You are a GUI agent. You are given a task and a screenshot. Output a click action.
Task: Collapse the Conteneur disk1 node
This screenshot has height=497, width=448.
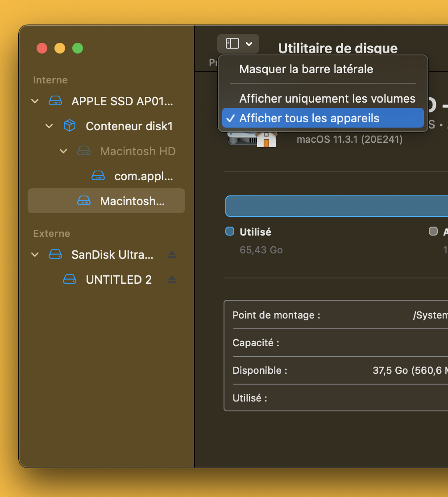[x=49, y=126]
